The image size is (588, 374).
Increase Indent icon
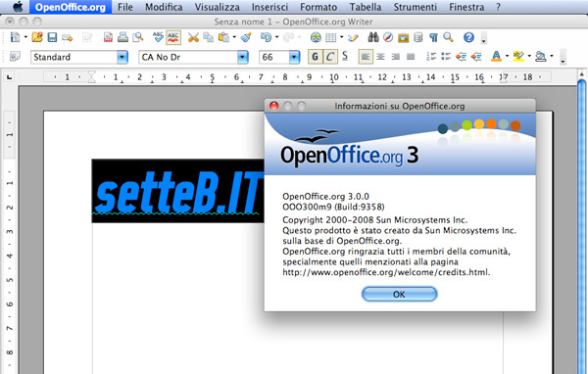coord(476,57)
